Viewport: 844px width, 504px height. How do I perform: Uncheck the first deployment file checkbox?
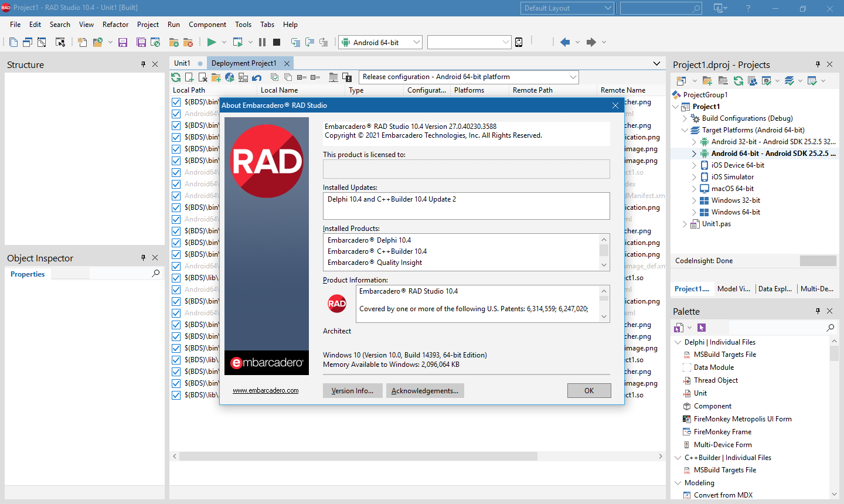(176, 102)
